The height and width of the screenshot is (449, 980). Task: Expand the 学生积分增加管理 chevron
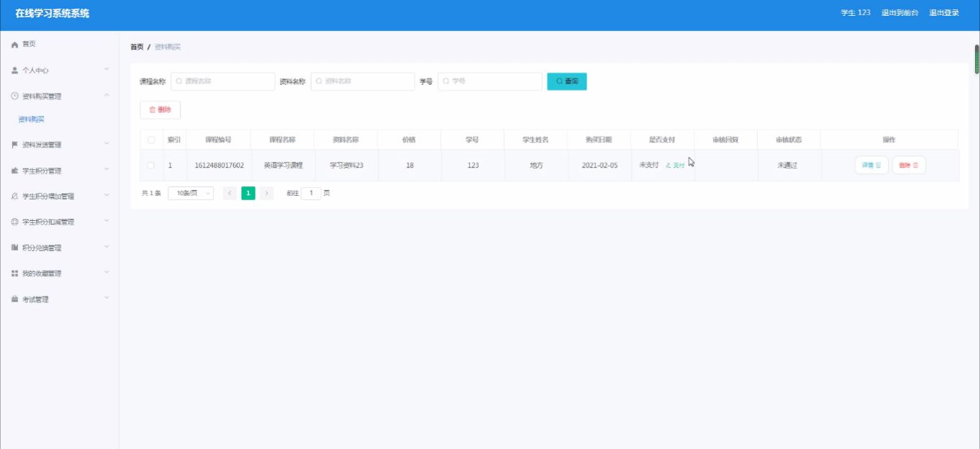click(106, 195)
